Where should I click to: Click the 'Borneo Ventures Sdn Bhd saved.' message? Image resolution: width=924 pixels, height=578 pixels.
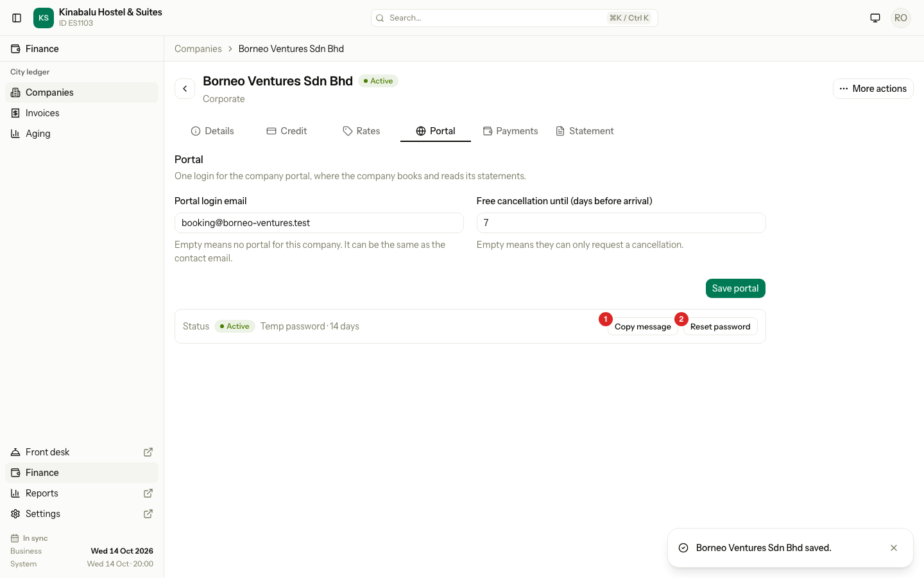[x=764, y=548]
